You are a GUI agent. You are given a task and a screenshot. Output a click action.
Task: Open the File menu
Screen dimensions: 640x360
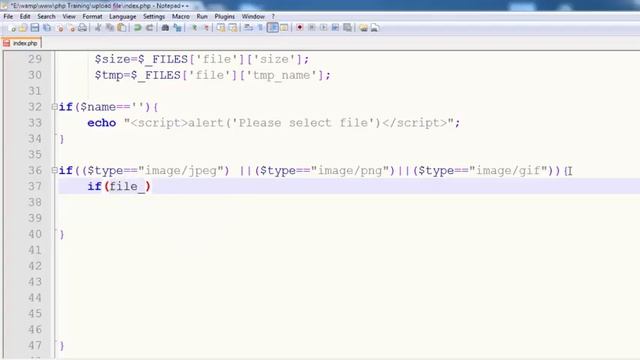[8, 16]
